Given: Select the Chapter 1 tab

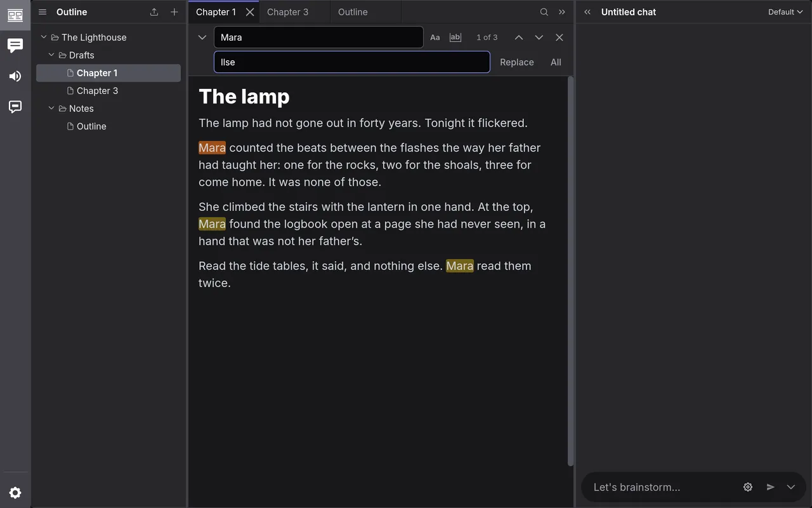Looking at the screenshot, I should point(216,12).
